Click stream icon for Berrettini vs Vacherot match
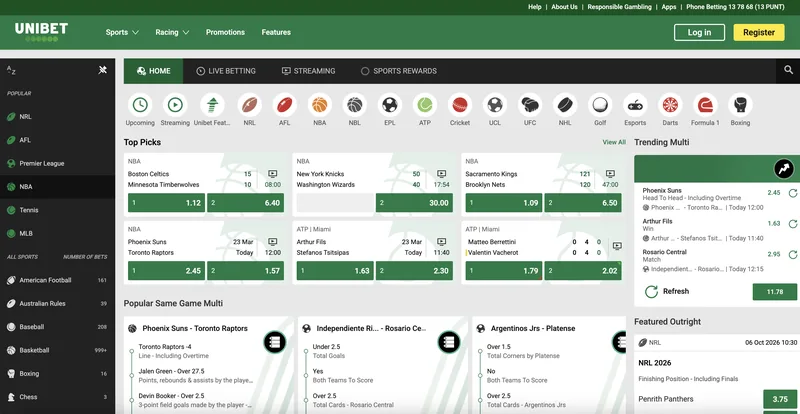Screen dimensions: 800x414 (617, 246)
